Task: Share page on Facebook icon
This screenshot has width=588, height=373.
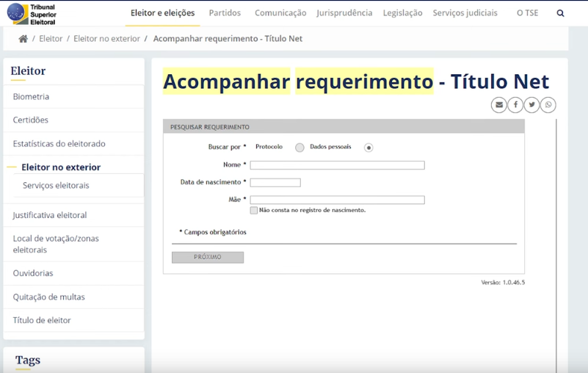Action: [x=515, y=105]
